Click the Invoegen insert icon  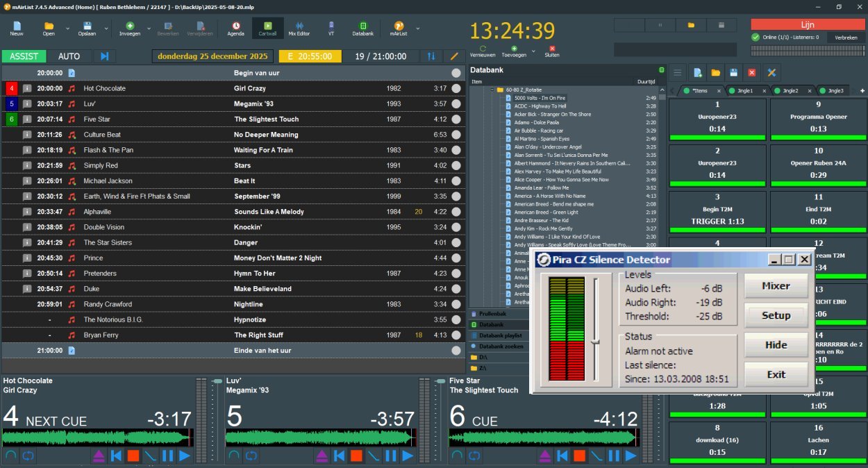(x=130, y=28)
